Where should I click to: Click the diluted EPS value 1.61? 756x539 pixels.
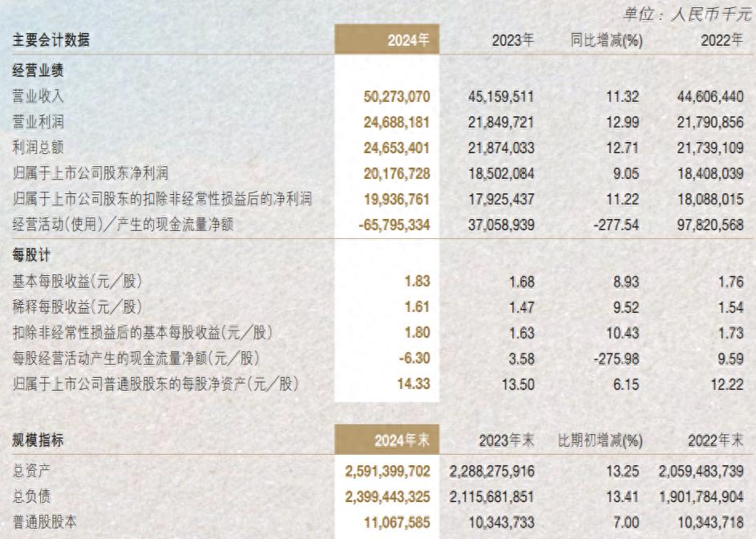417,307
